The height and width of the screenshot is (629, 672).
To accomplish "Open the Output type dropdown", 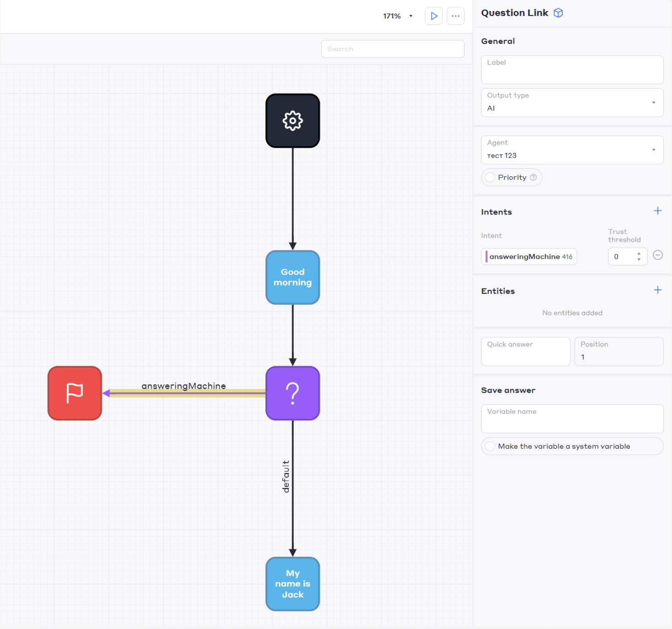I will click(x=572, y=103).
